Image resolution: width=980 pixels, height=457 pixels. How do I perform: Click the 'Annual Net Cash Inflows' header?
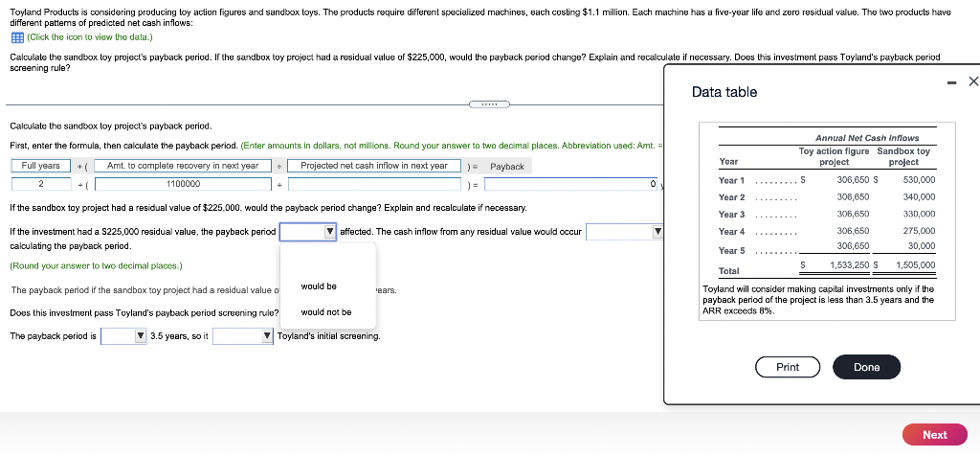point(867,138)
